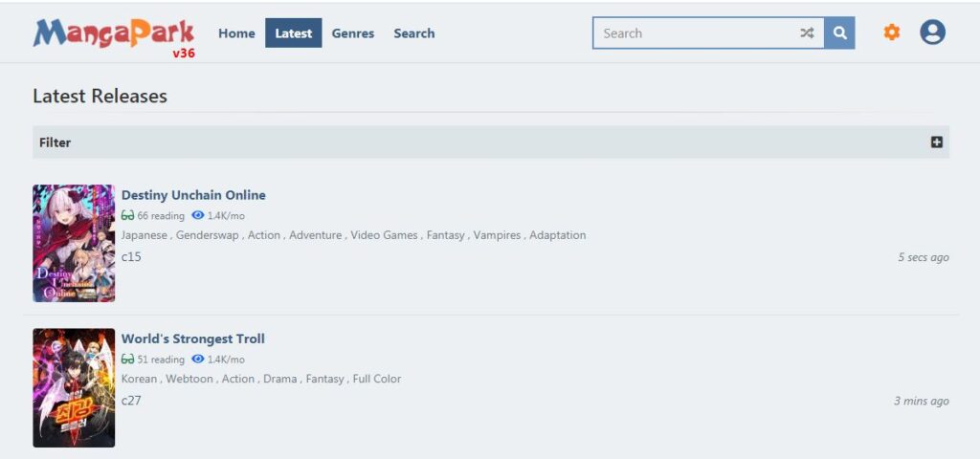Click the Filter bar label
This screenshot has width=980, height=459.
coord(56,142)
